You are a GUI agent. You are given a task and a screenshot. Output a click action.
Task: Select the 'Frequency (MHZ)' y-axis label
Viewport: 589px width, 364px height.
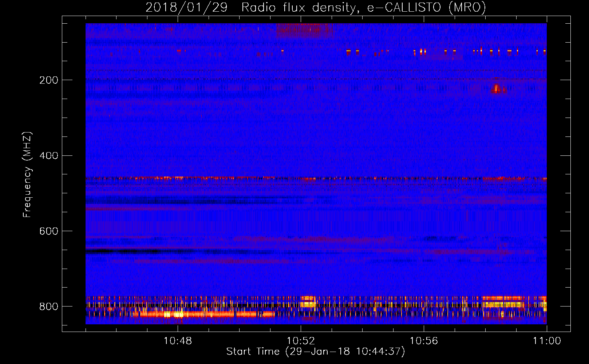point(27,174)
